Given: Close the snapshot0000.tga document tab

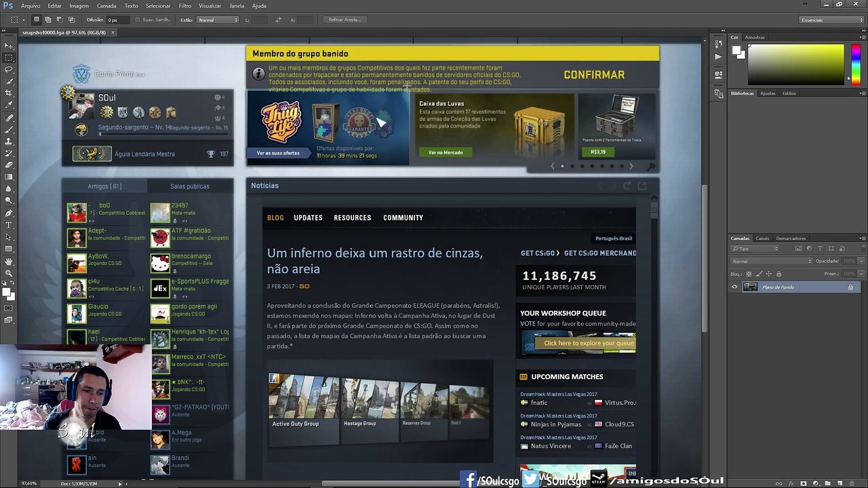Looking at the screenshot, I should coord(113,32).
